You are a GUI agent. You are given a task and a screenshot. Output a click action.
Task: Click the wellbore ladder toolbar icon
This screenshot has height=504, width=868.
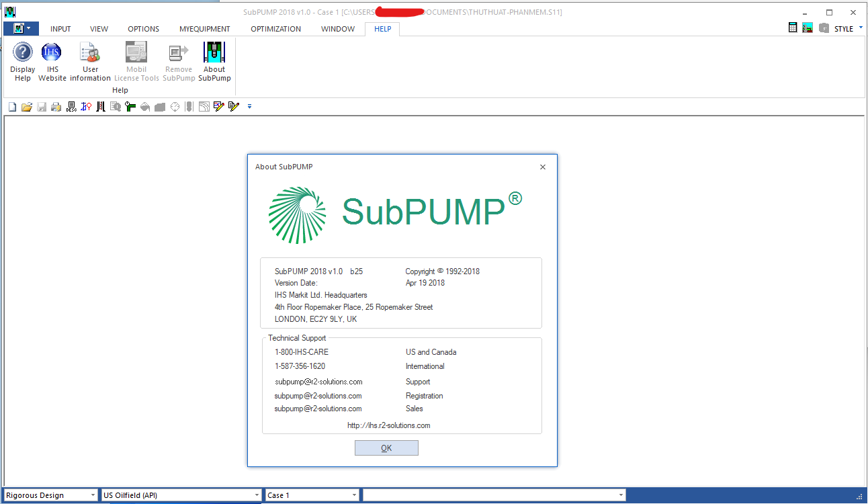101,107
